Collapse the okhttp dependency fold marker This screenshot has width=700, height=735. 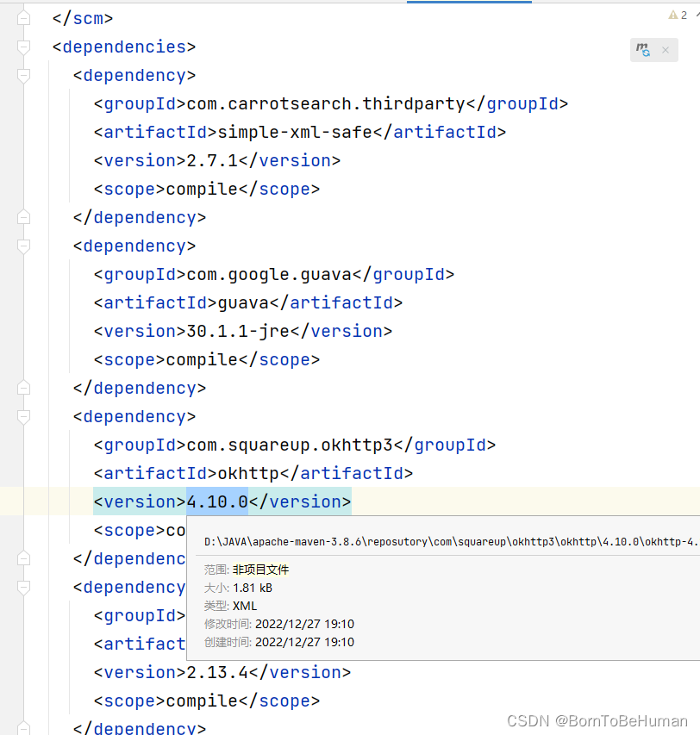coord(23,416)
